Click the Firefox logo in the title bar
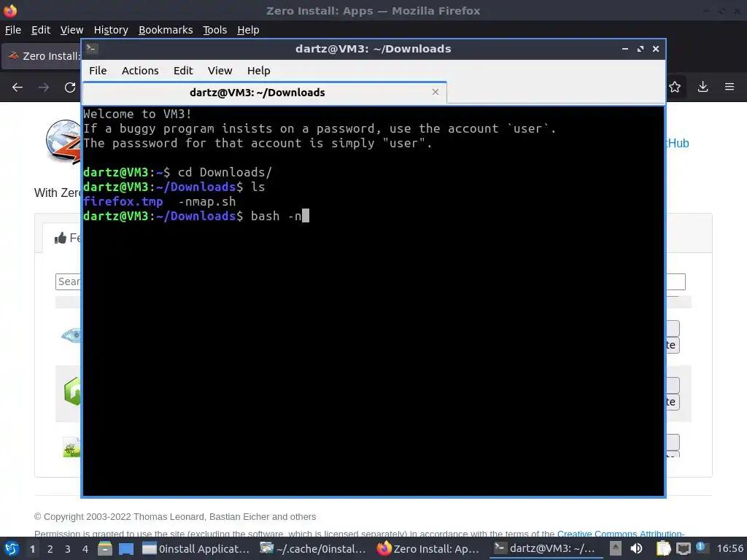 10,10
